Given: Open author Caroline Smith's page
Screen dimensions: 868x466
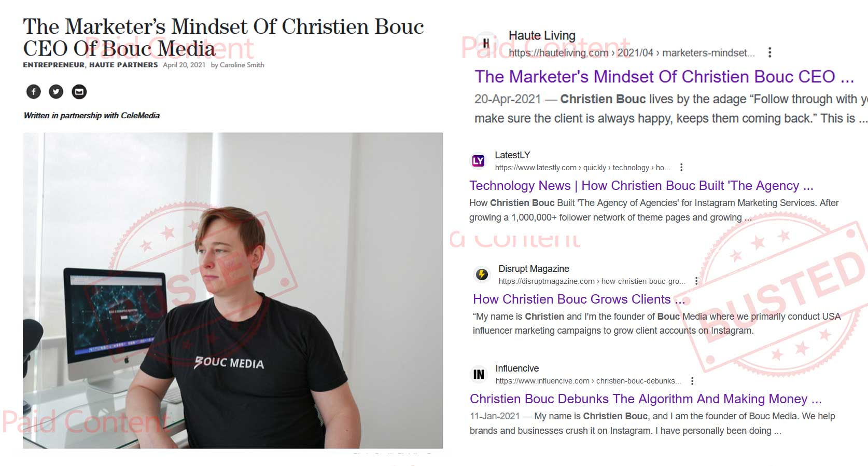Looking at the screenshot, I should coord(242,65).
